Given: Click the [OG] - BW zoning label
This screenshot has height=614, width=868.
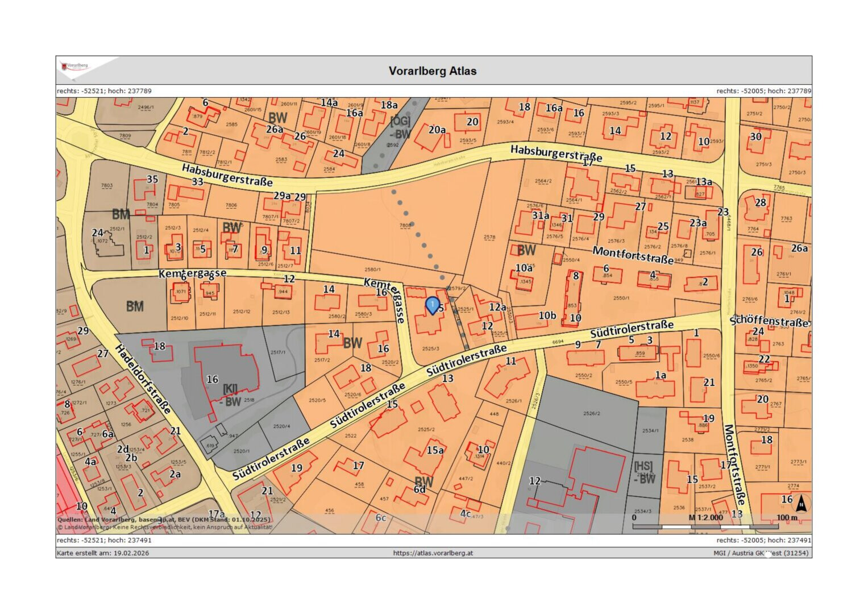Looking at the screenshot, I should (400, 128).
